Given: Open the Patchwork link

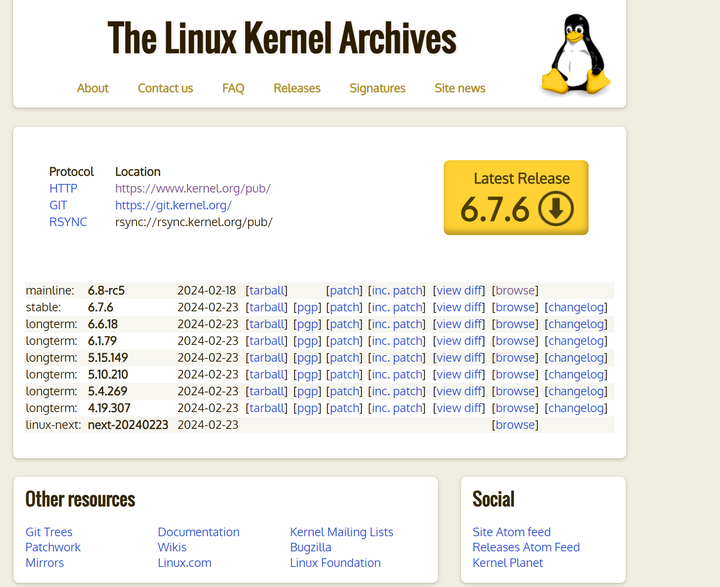Looking at the screenshot, I should (x=53, y=547).
